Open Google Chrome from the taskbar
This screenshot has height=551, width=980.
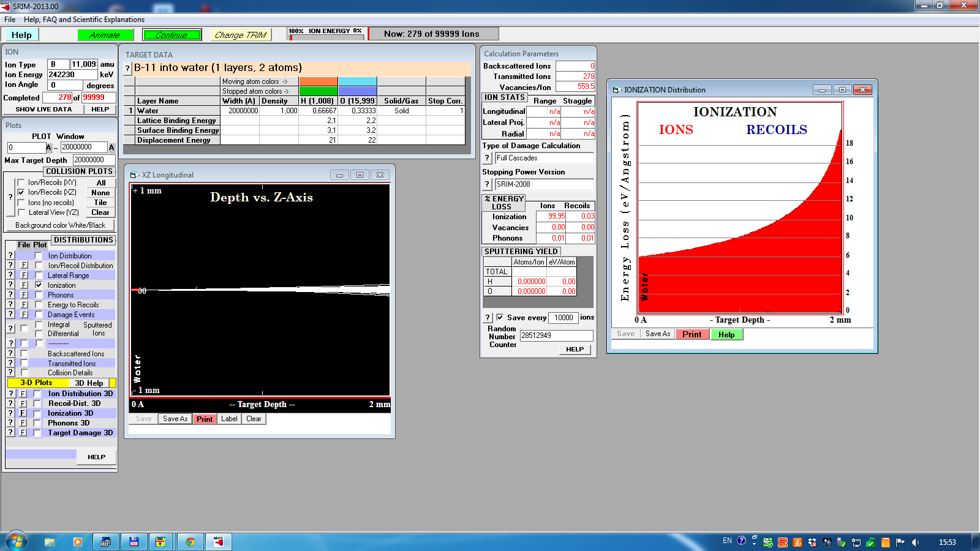point(190,542)
